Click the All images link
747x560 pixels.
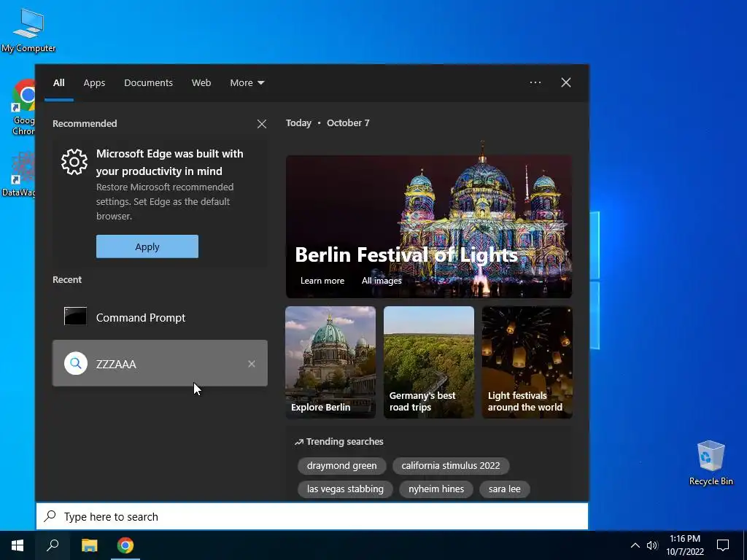point(381,281)
